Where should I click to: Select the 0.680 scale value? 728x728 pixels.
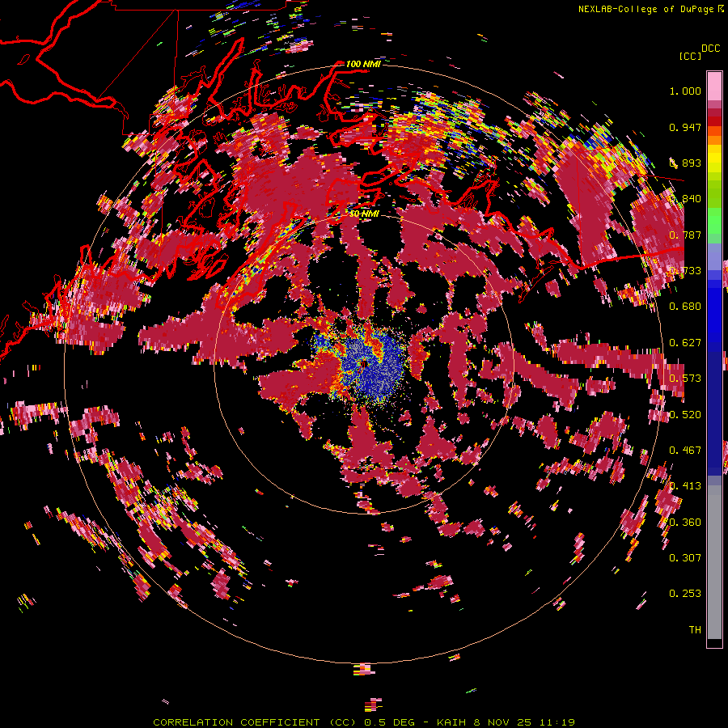click(685, 307)
